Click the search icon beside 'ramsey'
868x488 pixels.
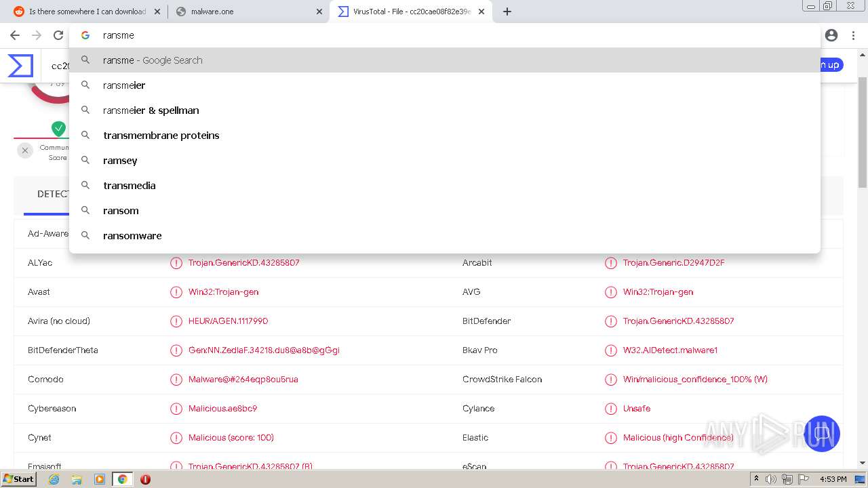pyautogui.click(x=85, y=160)
